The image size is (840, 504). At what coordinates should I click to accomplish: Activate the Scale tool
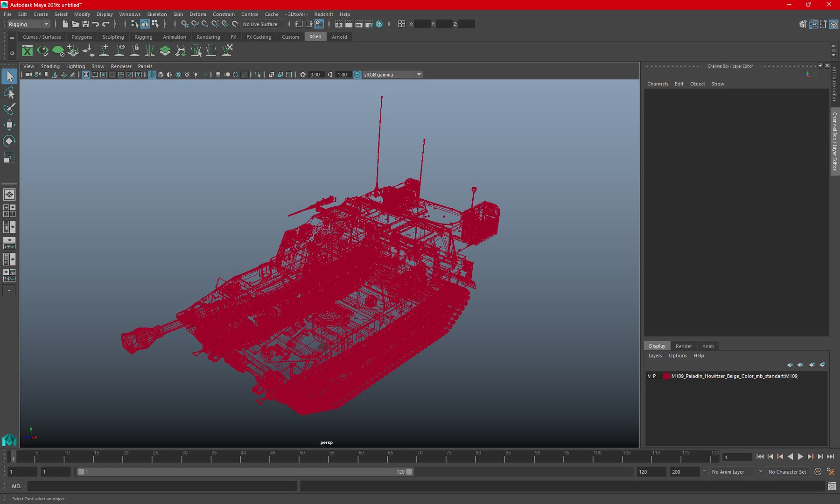pos(9,157)
